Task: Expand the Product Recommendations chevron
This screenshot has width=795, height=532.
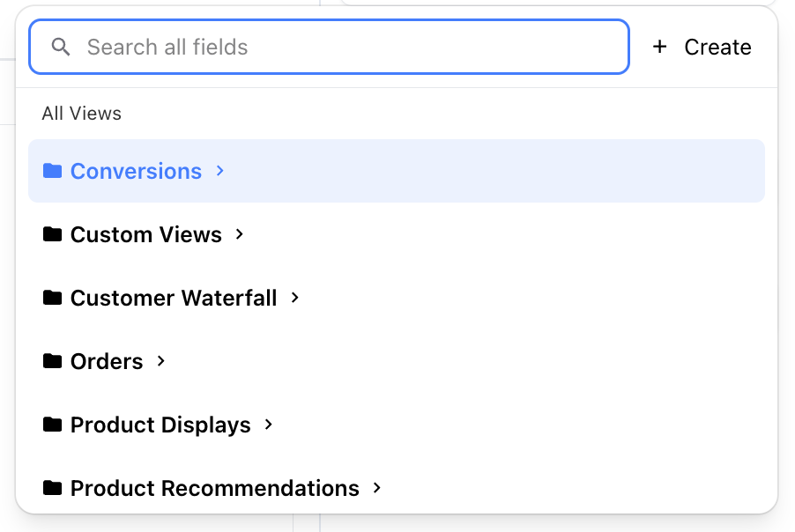Action: click(x=377, y=488)
